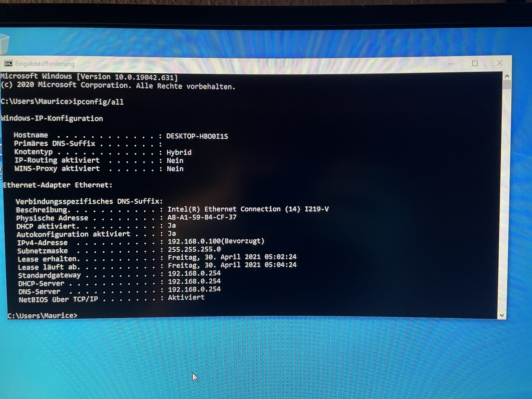Close the Eingabeaufforderung window
This screenshot has height=399, width=532.
[x=499, y=63]
